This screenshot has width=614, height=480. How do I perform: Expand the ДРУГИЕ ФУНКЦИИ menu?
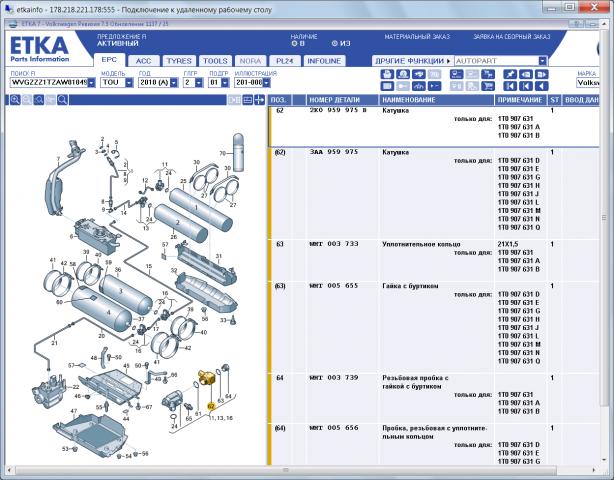tap(413, 61)
